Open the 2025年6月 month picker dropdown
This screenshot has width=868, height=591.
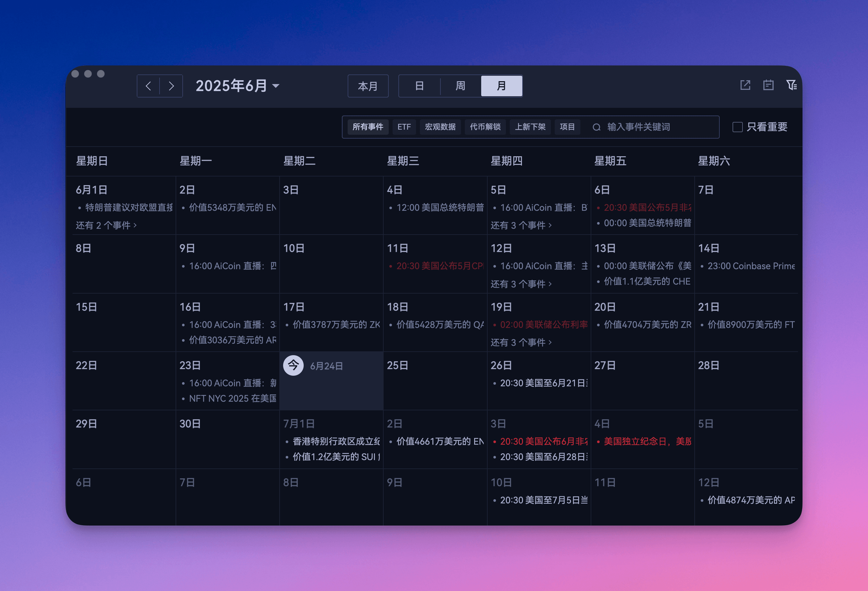[x=238, y=86]
